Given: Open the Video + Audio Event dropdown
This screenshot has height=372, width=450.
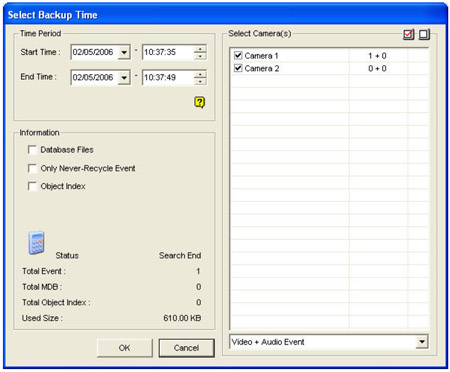Looking at the screenshot, I should tap(422, 342).
